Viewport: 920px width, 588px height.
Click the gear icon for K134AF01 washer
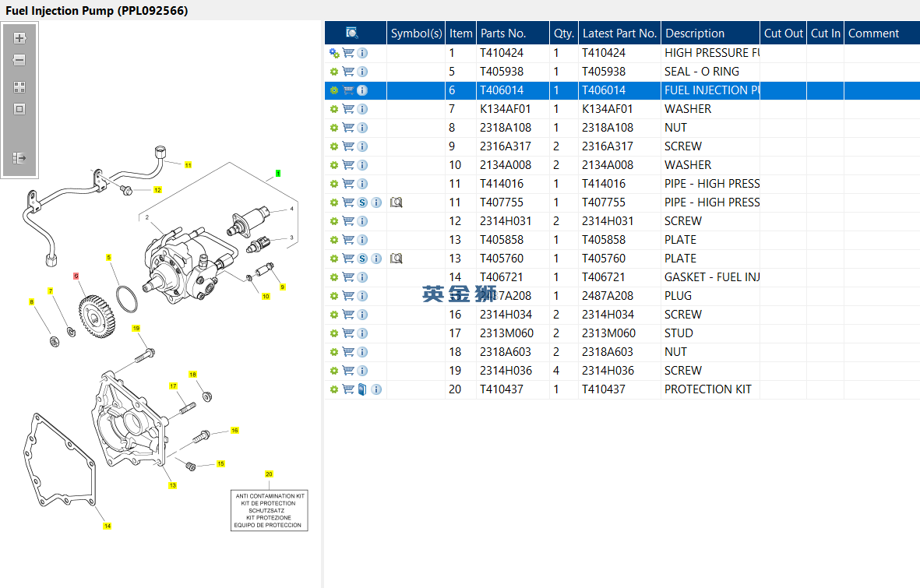334,109
